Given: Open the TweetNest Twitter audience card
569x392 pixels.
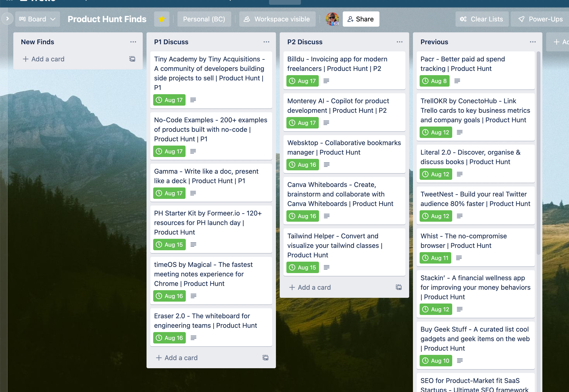Looking at the screenshot, I should click(x=475, y=205).
